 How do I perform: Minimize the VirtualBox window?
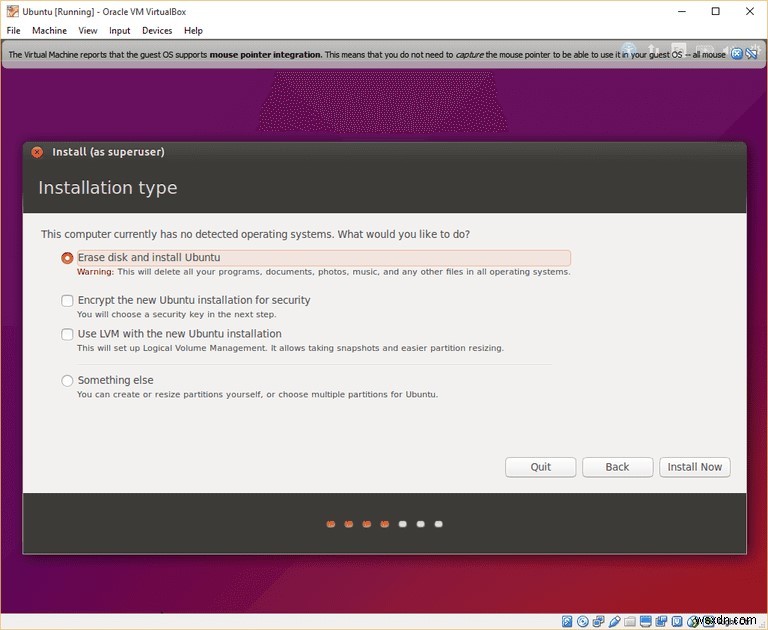tap(681, 11)
